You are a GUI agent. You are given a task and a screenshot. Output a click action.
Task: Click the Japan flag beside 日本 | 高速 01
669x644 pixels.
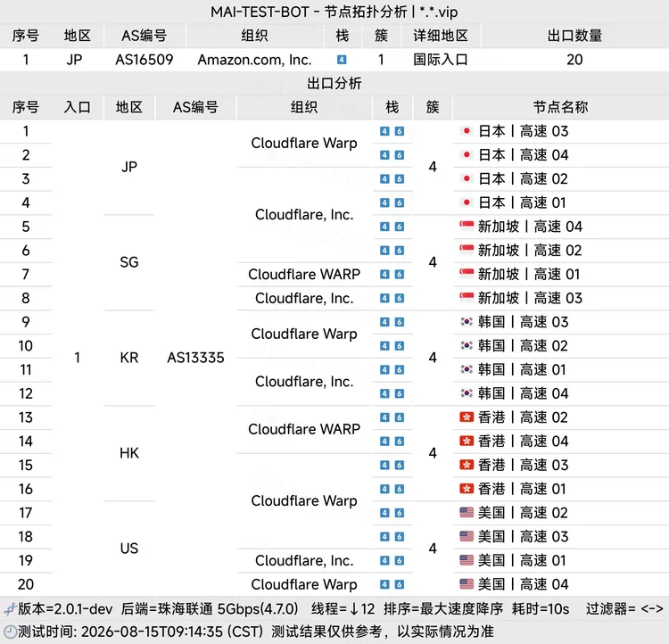coord(467,202)
